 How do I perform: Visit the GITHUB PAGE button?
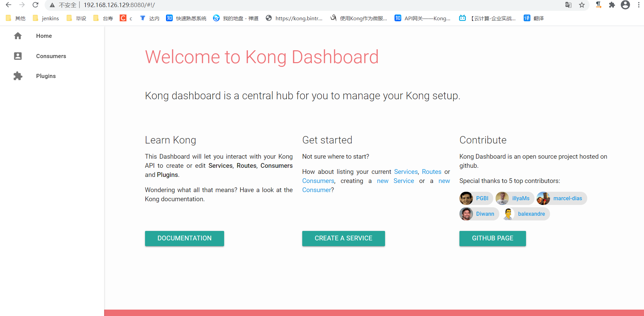[492, 238]
